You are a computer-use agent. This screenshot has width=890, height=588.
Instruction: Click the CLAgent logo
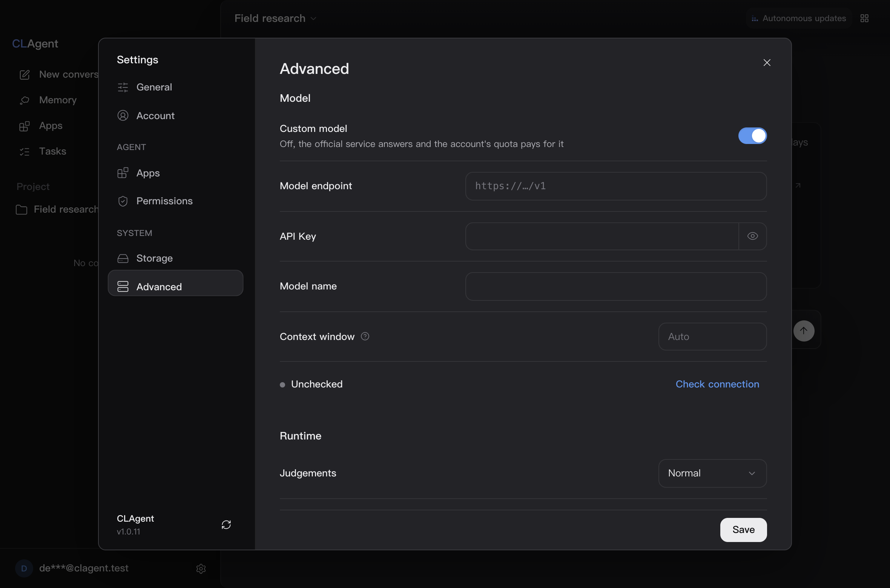coord(35,44)
